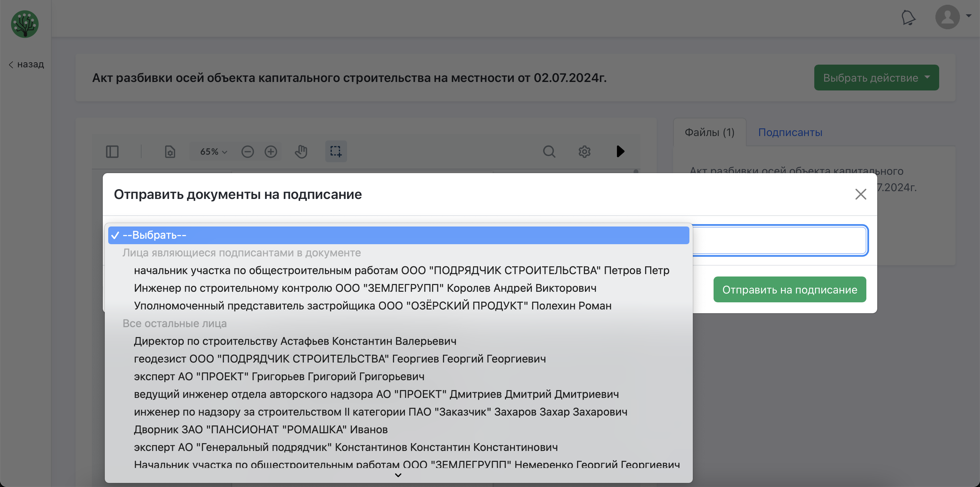Go back via назад link

coord(27,64)
